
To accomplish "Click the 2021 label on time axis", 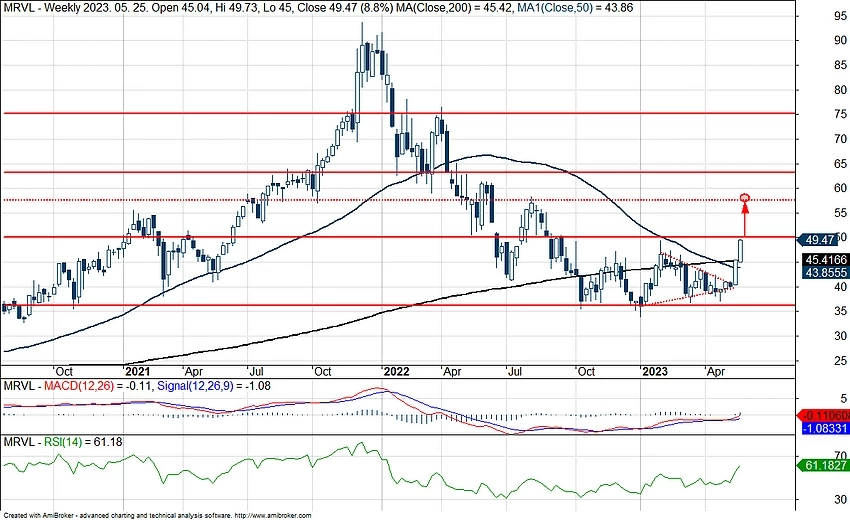I will (136, 369).
